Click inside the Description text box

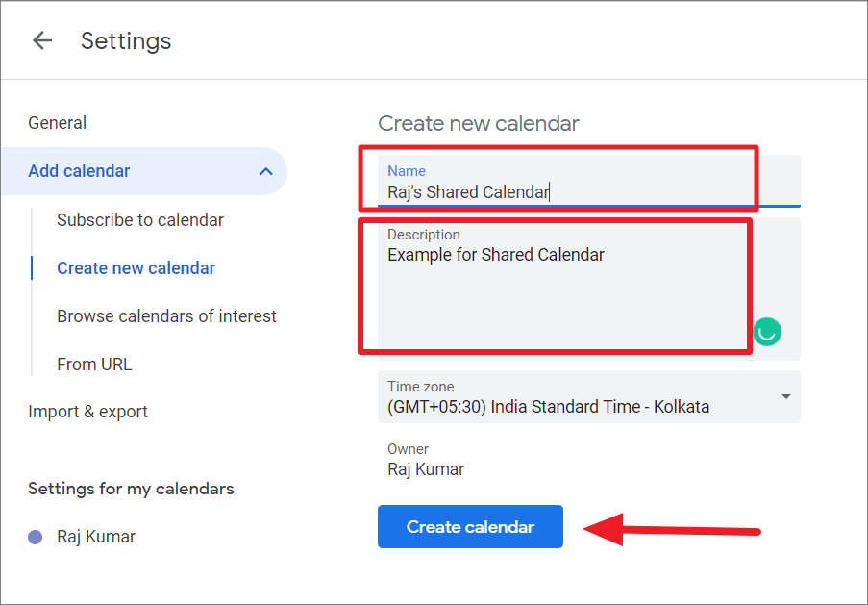[558, 284]
